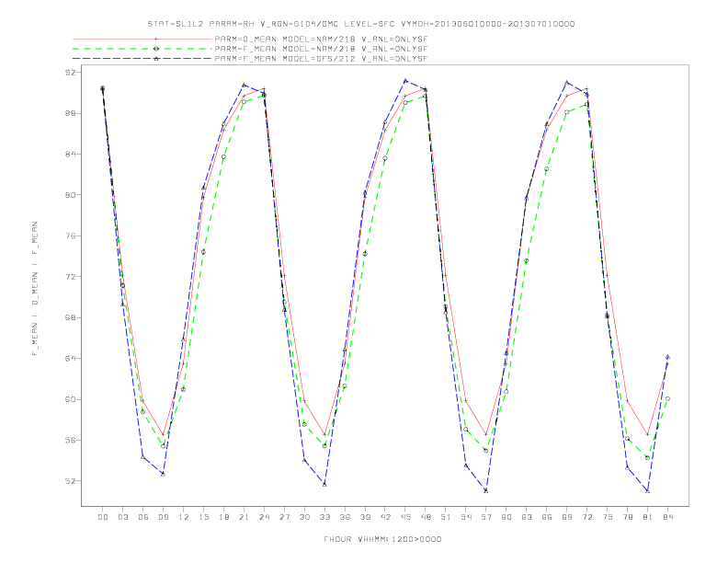Click the plus marker on the red legend line
The height and width of the screenshot is (563, 728).
pyautogui.click(x=156, y=39)
